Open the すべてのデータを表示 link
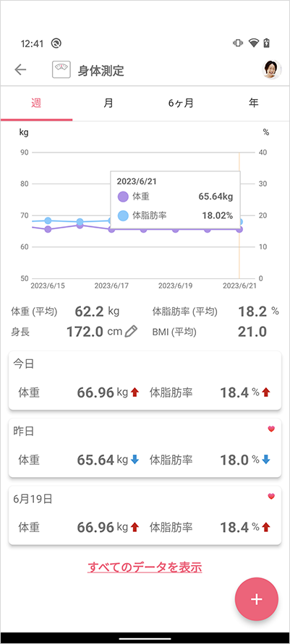The width and height of the screenshot is (290, 644). click(145, 567)
